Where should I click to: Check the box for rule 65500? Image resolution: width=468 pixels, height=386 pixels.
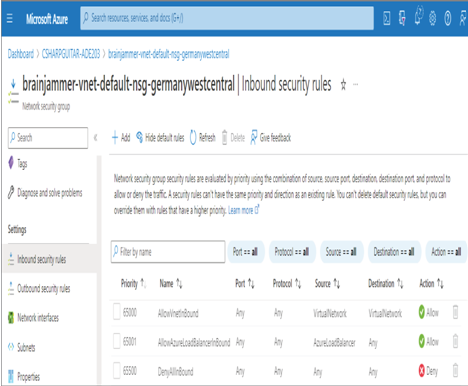pyautogui.click(x=117, y=371)
